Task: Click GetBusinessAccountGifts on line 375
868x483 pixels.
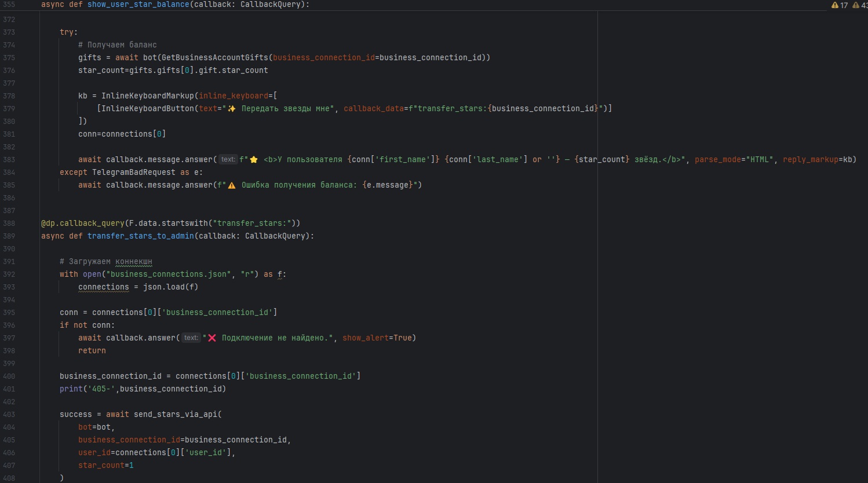Action: [x=215, y=57]
